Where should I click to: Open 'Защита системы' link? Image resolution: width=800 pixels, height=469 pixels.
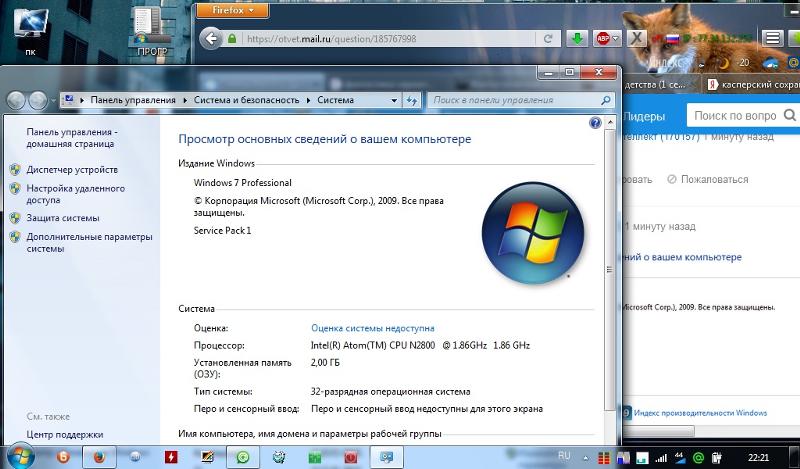coord(63,218)
